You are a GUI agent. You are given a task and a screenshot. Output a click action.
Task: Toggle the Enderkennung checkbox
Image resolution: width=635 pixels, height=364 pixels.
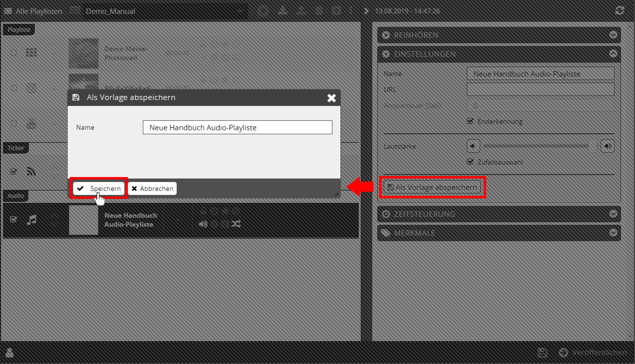tap(470, 121)
